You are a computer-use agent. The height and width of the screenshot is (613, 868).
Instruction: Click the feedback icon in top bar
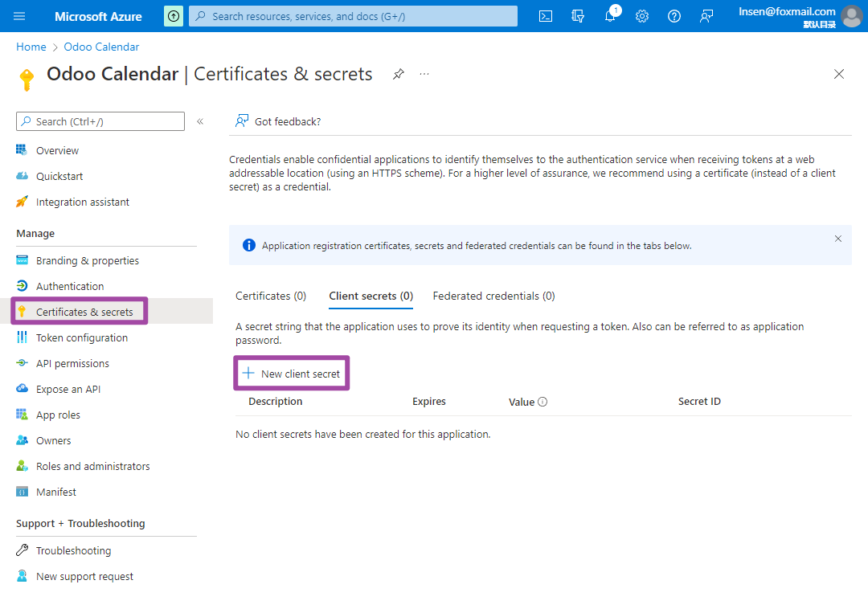[706, 16]
